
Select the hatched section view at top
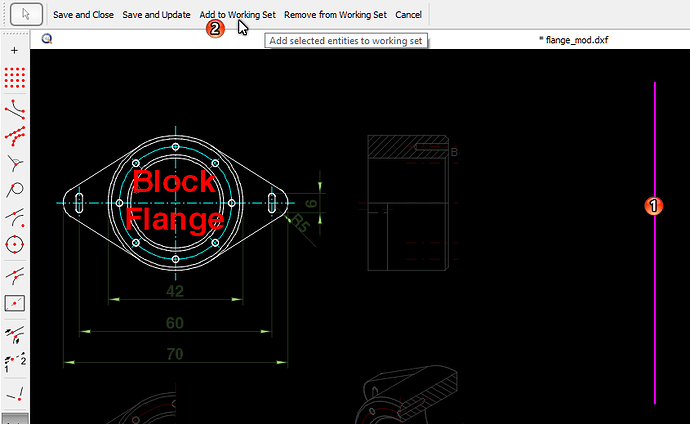(x=407, y=147)
